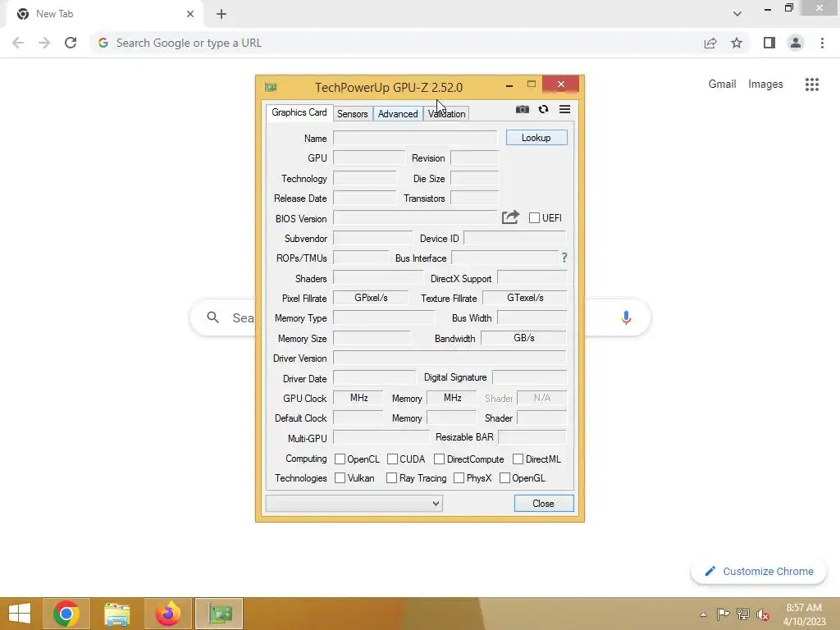The width and height of the screenshot is (840, 630).
Task: Refresh GPU-Z readings with refresh icon
Action: pyautogui.click(x=543, y=109)
